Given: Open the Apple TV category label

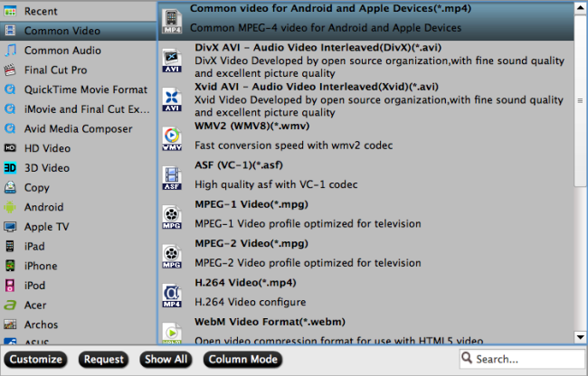Looking at the screenshot, I should coord(46,227).
